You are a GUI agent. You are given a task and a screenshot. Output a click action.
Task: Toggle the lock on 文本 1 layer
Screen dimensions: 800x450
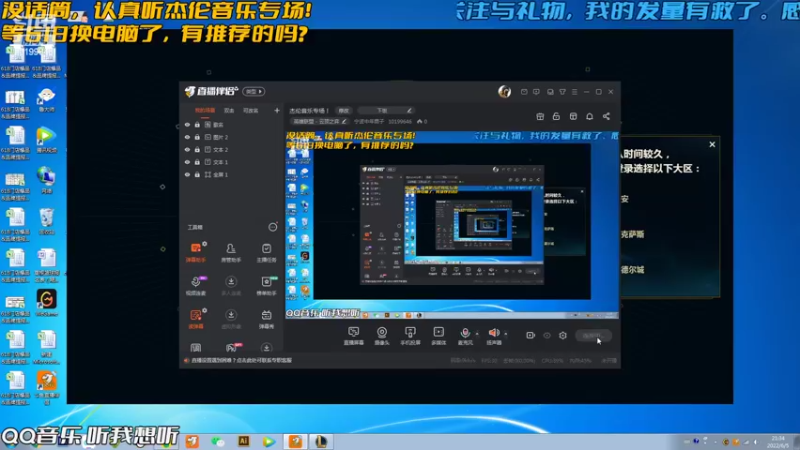[x=197, y=162]
